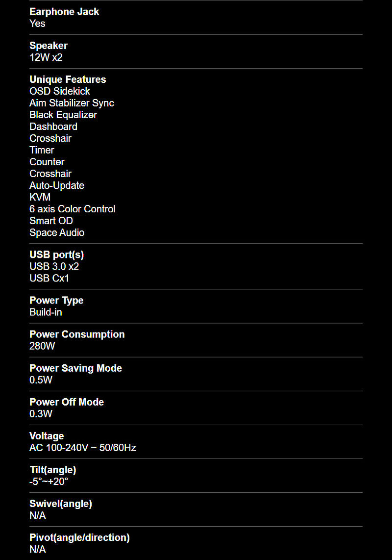This screenshot has width=392, height=560.
Task: Click Aim Stabilizer Sync entry
Action: point(72,103)
